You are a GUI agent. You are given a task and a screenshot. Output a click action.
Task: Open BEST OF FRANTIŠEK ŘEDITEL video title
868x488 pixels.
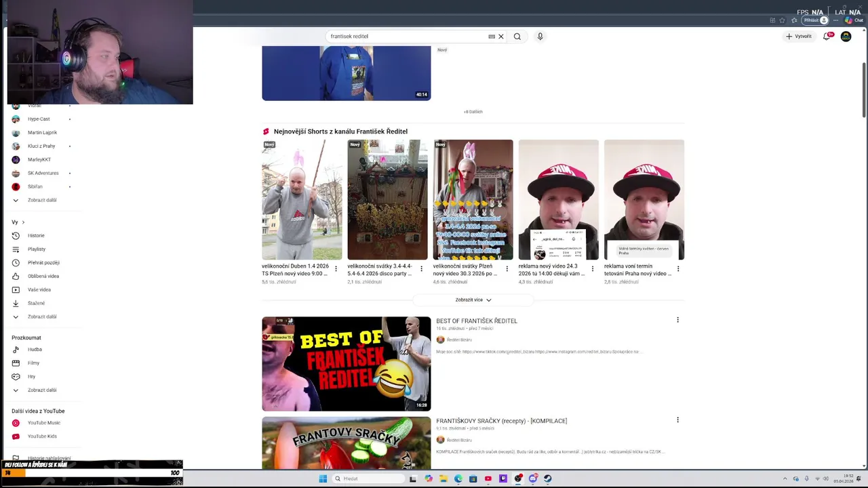[477, 321]
